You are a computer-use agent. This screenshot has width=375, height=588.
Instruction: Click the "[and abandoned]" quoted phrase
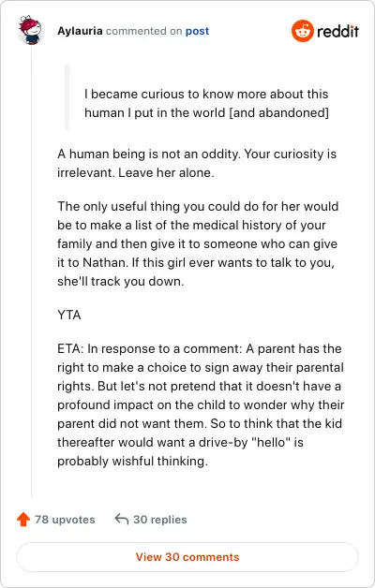(x=278, y=112)
